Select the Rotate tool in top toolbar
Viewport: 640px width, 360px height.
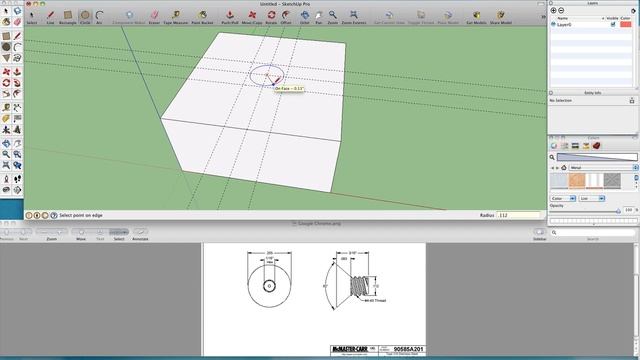[271, 16]
